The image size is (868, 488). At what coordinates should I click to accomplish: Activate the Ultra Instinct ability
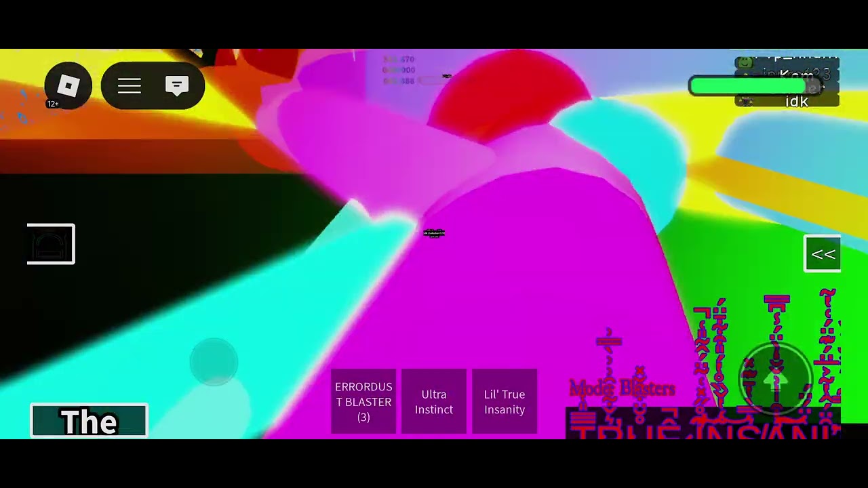tap(434, 402)
